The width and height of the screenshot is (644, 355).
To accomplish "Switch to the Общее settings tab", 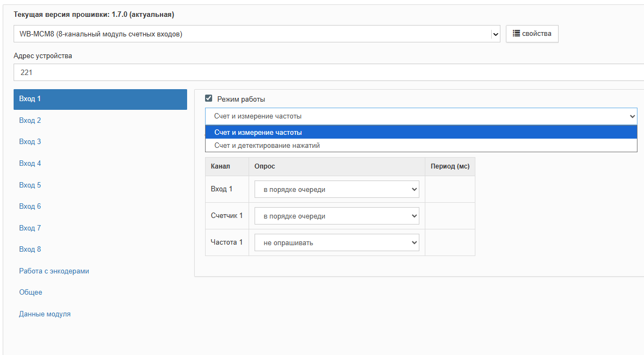I will tap(30, 292).
